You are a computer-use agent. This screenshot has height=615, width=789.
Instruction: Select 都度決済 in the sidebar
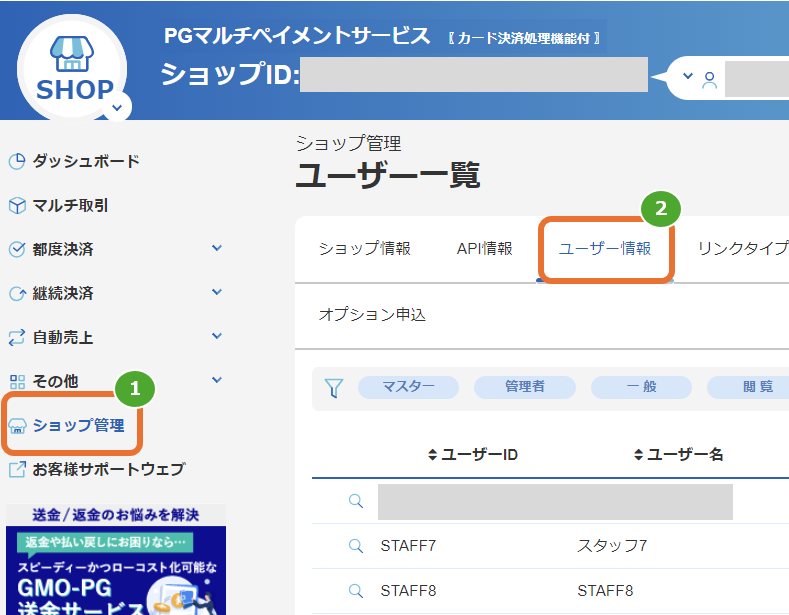pos(63,249)
